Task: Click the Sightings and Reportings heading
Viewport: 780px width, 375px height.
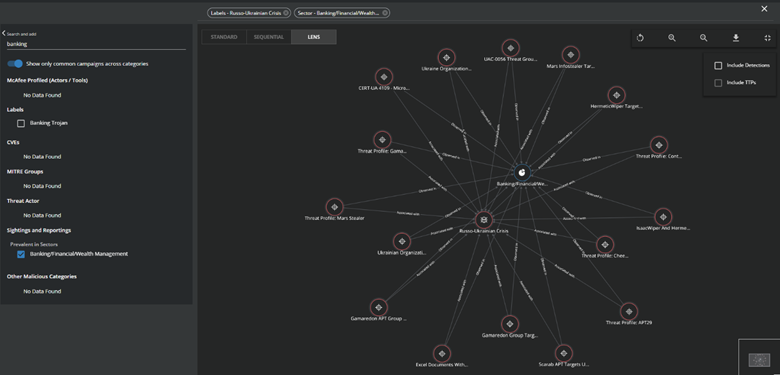Action: [x=39, y=230]
